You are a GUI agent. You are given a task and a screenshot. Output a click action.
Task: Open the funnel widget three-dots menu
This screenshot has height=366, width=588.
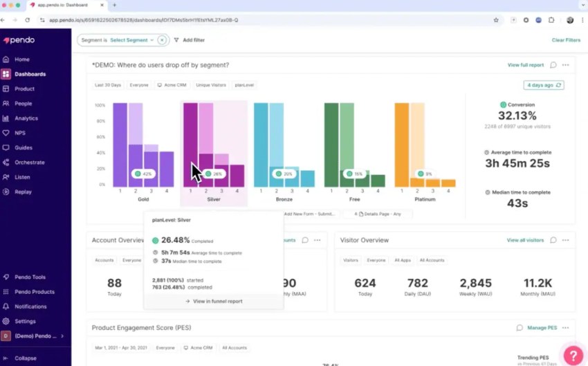(565, 65)
